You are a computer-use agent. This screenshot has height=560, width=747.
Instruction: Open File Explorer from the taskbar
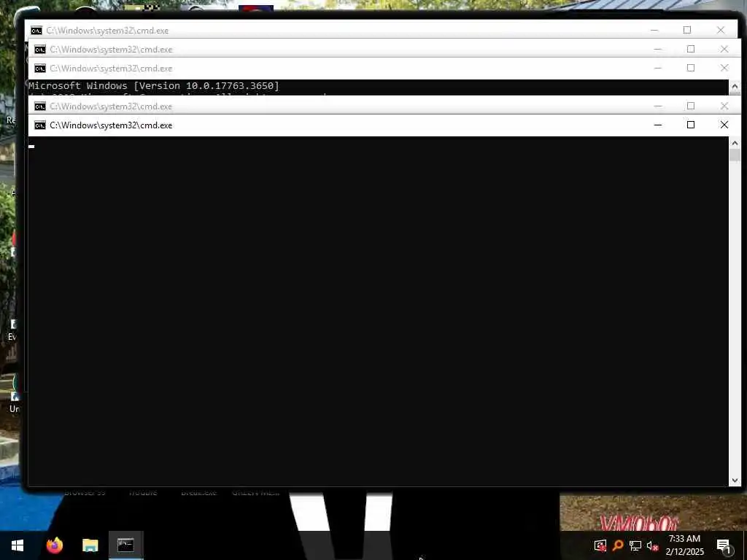pos(90,545)
